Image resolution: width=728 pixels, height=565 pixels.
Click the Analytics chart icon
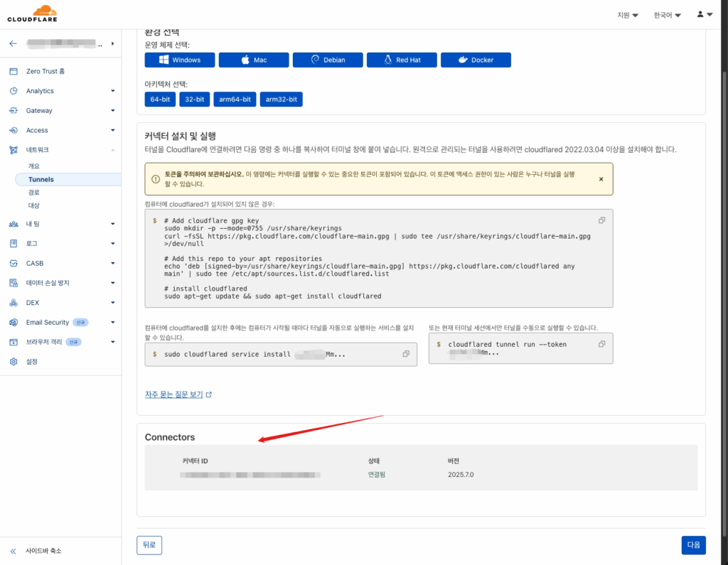[x=14, y=91]
